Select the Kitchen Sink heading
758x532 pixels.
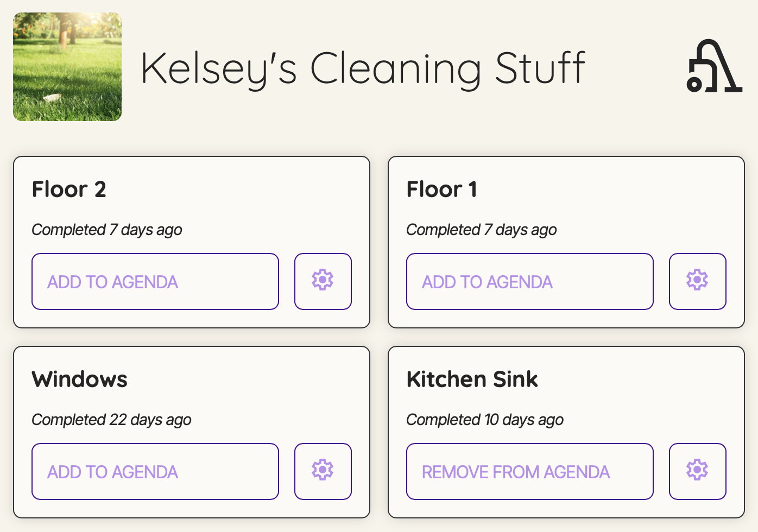(x=472, y=379)
